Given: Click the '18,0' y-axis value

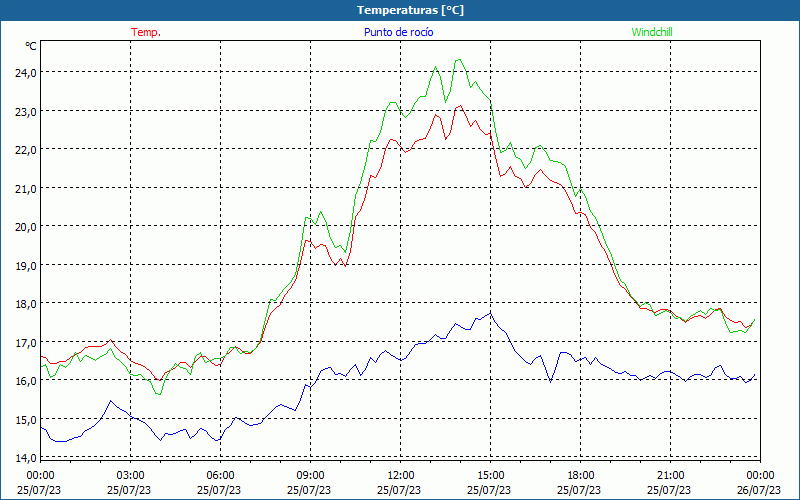Looking at the screenshot, I should [26, 304].
